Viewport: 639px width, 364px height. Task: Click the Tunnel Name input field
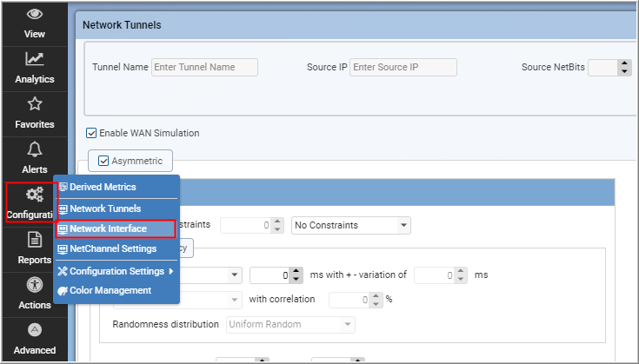click(x=204, y=67)
